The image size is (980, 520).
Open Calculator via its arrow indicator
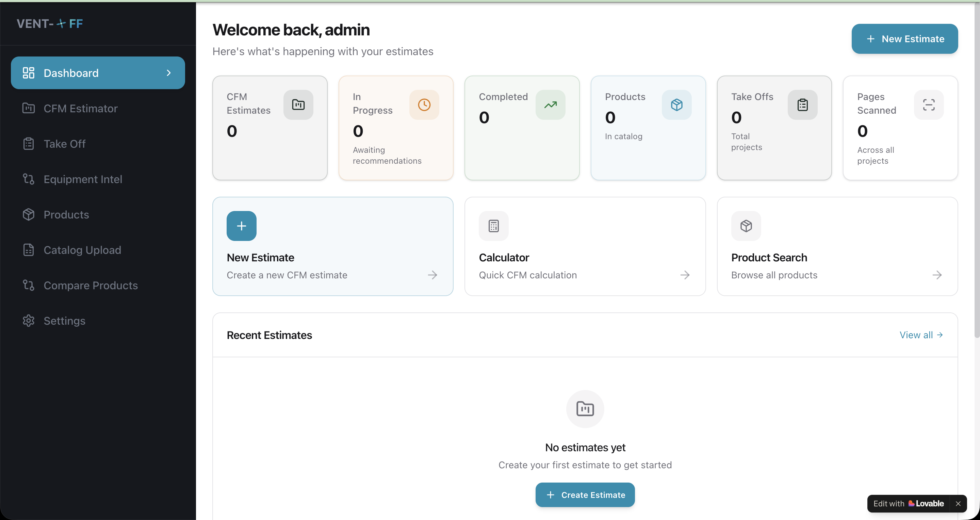tap(684, 275)
